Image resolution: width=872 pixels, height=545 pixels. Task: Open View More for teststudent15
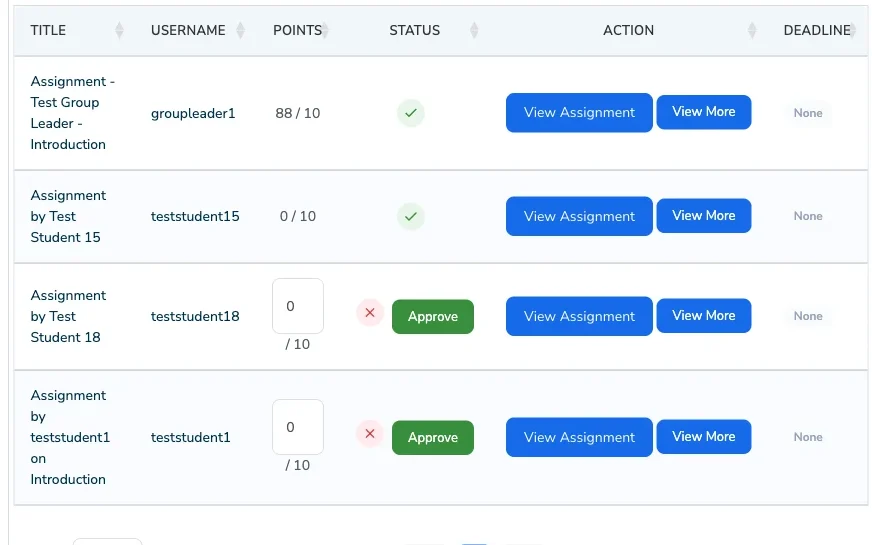703,216
